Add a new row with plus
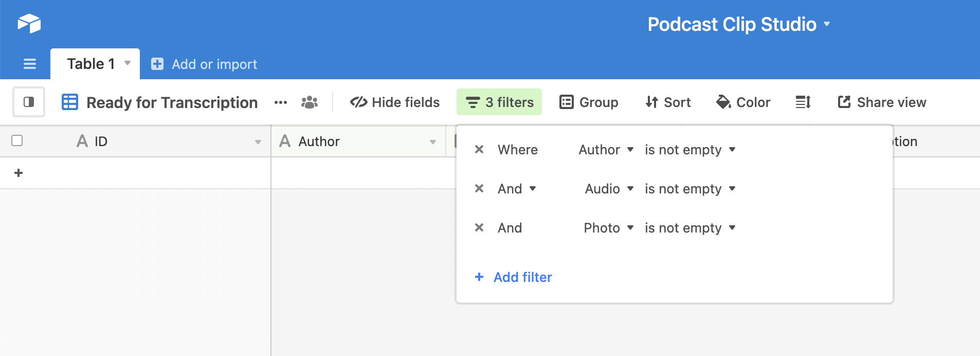The image size is (980, 356). point(19,173)
